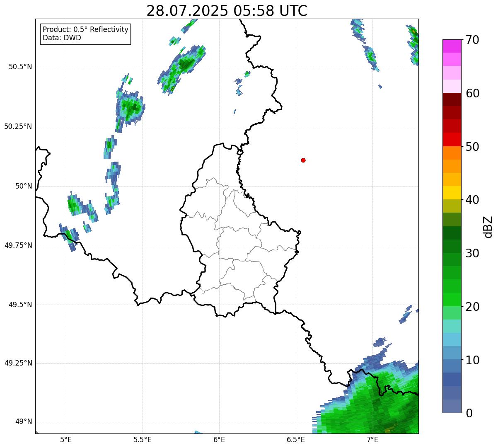This screenshot has width=498, height=448.
Task: Click the Product: 0.5° Reflectivity label
Action: click(85, 29)
